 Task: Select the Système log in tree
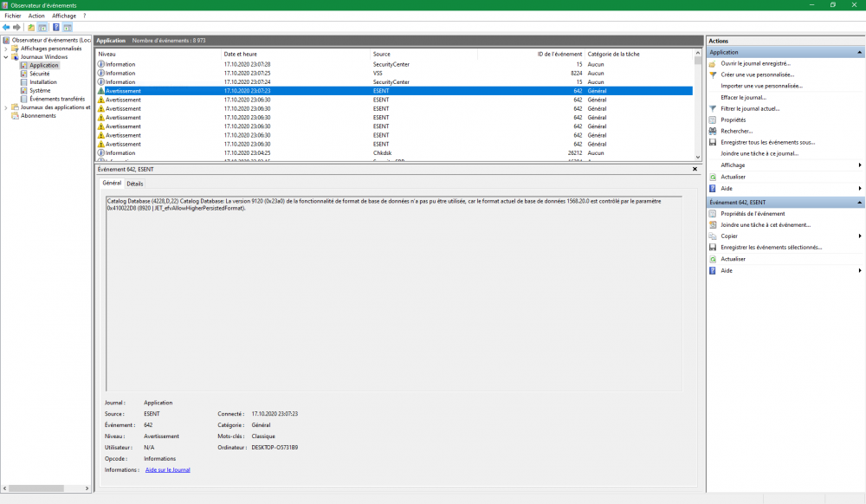click(x=40, y=90)
